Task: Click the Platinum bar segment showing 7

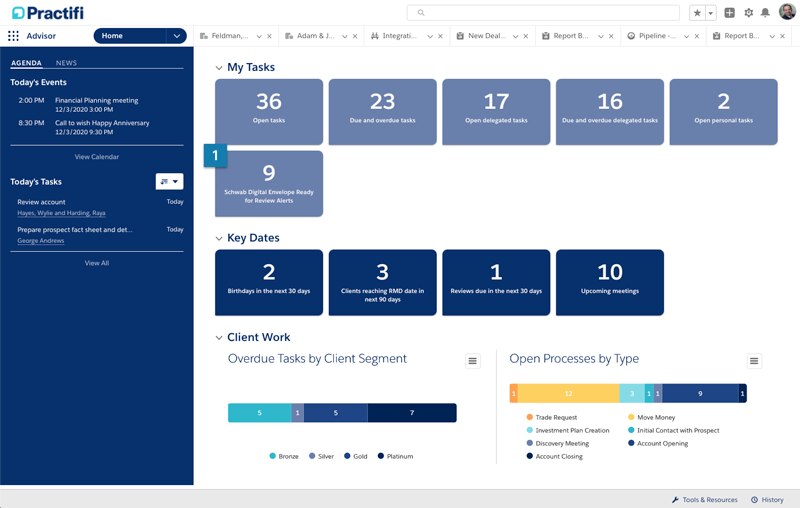Action: coord(412,413)
